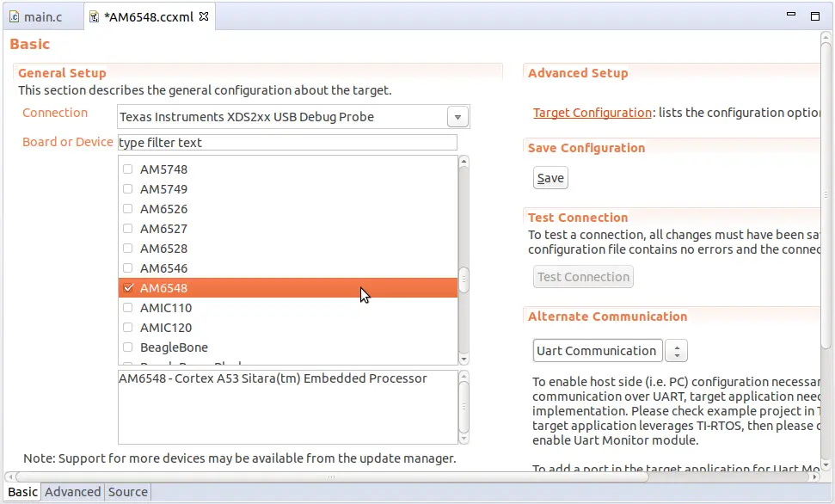
Task: Select the AM6548.ccxml editor tab
Action: coord(149,17)
